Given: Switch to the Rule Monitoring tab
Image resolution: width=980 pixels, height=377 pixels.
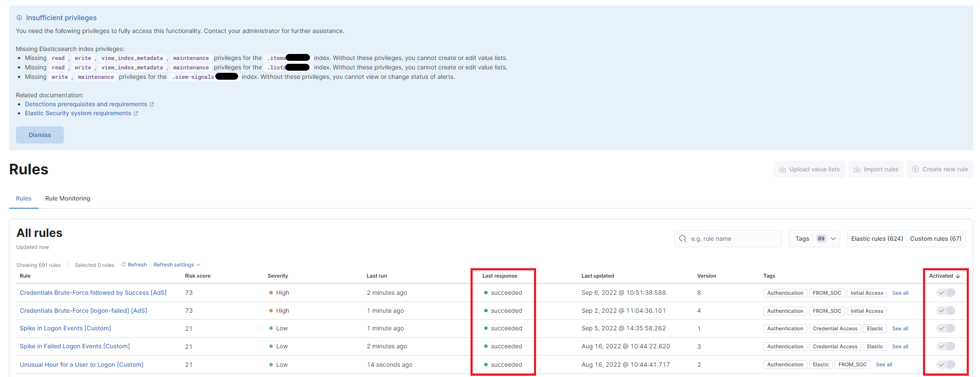Looking at the screenshot, I should tap(68, 198).
